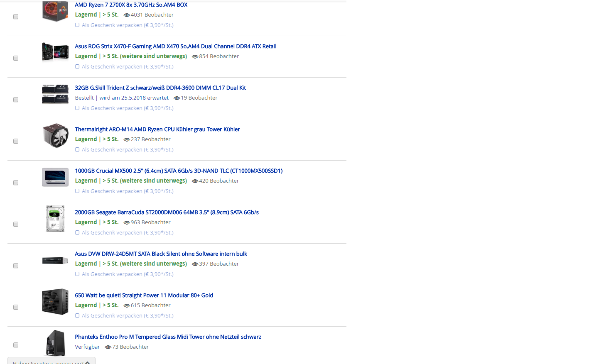Click the eye icon beside 237 Beobachter

[127, 139]
